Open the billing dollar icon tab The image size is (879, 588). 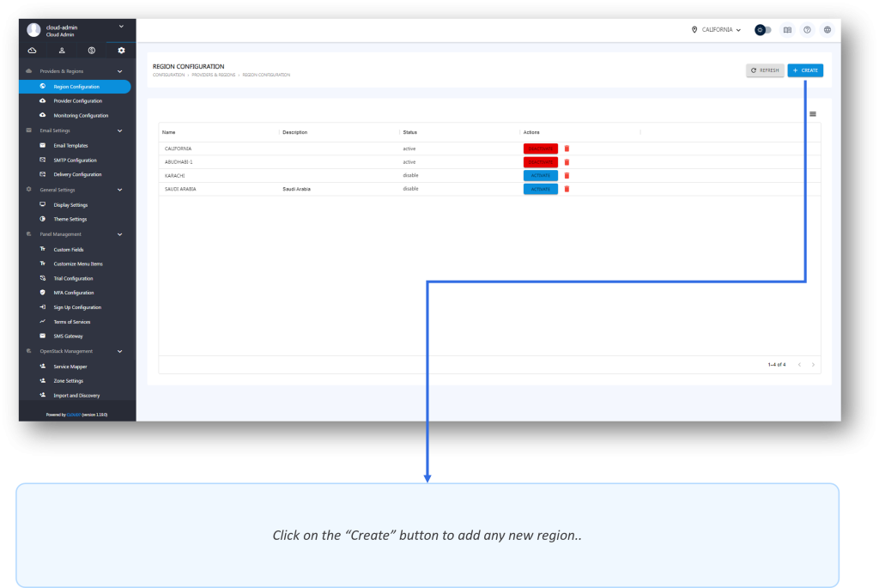click(x=91, y=51)
